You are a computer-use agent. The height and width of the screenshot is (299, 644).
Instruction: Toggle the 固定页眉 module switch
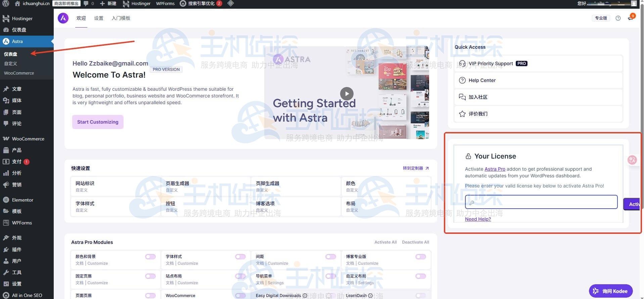click(150, 276)
